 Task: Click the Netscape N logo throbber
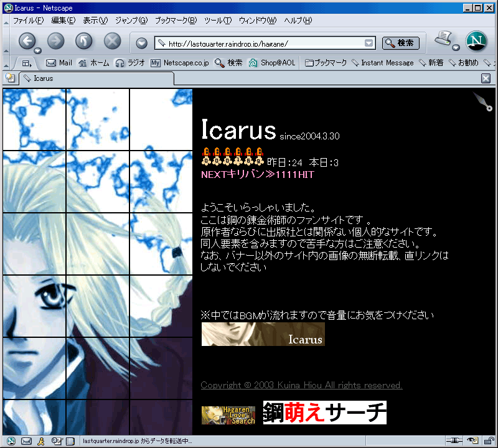coord(476,41)
